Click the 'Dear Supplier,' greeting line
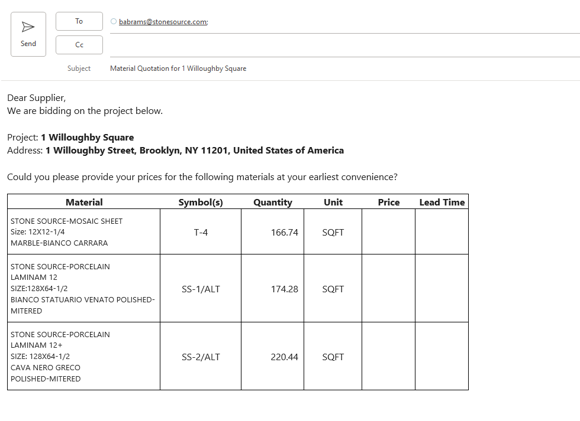The height and width of the screenshot is (421, 580). [x=36, y=98]
